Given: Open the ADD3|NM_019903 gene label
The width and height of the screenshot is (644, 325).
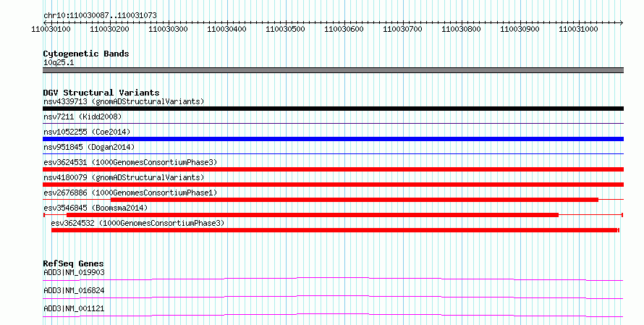Looking at the screenshot, I should (74, 272).
